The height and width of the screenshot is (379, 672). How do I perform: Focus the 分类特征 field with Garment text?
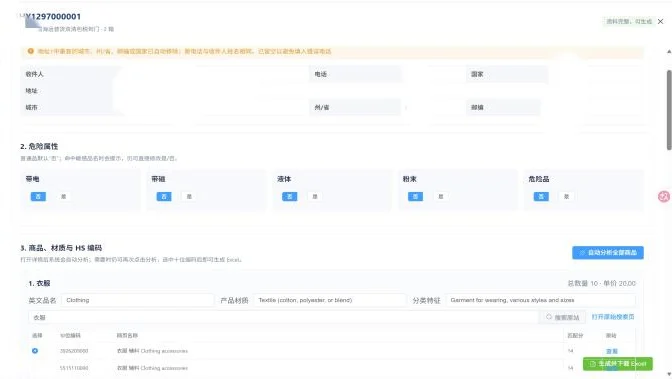click(540, 300)
